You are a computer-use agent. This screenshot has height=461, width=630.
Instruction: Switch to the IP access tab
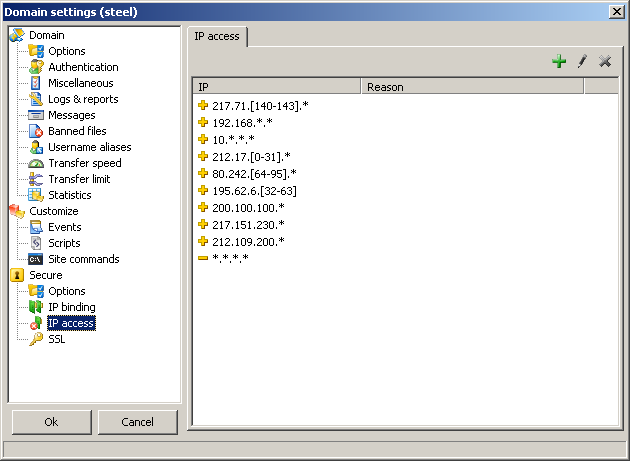(217, 36)
